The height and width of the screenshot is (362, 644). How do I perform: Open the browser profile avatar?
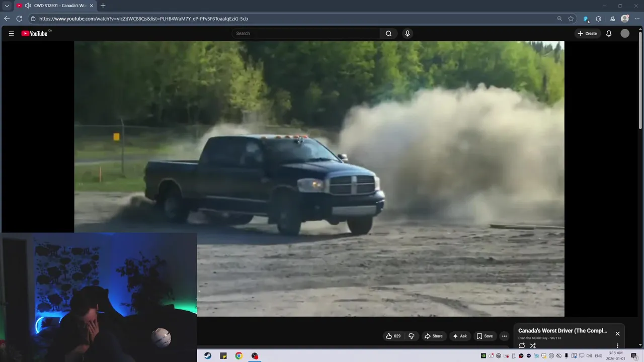pos(625,19)
